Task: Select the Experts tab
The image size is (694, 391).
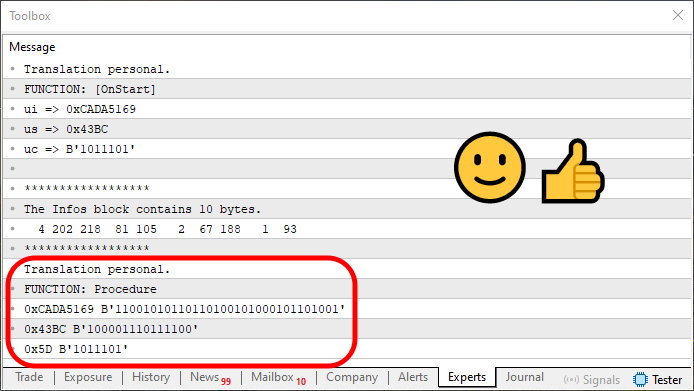Action: click(467, 377)
